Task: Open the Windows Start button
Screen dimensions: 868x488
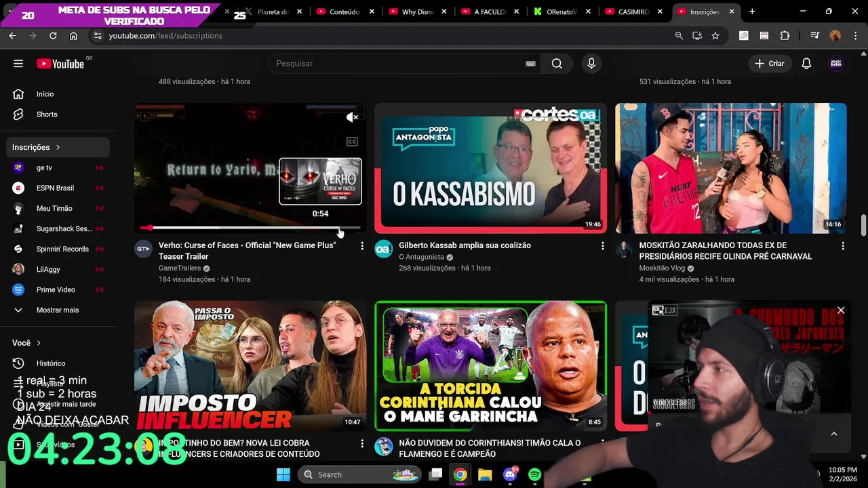Action: click(283, 474)
